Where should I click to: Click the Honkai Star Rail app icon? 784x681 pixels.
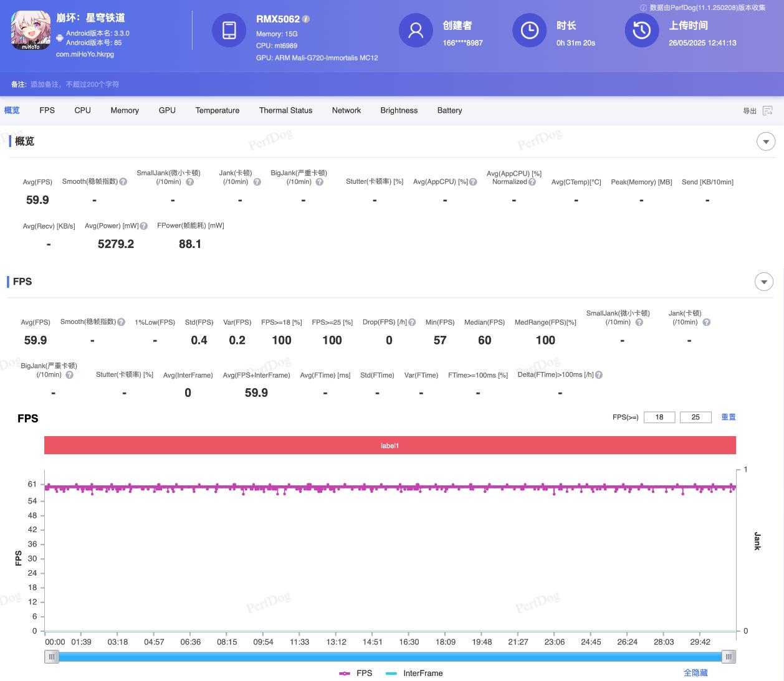(31, 30)
